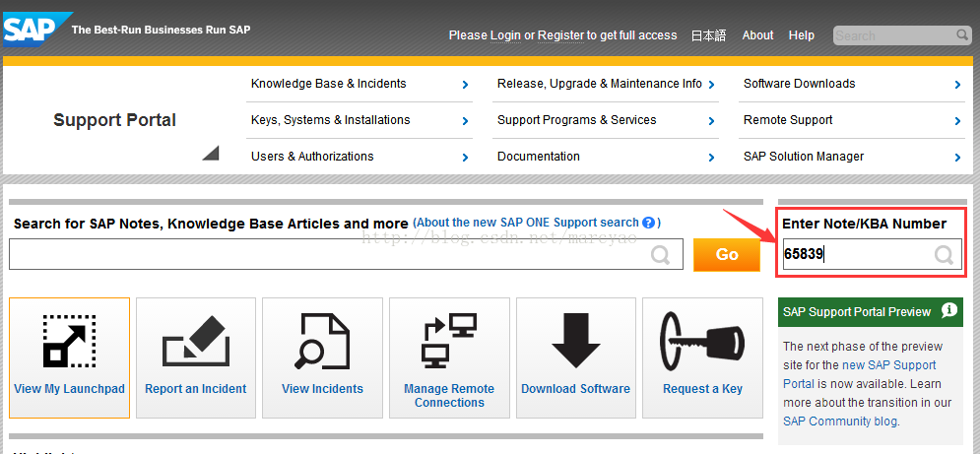The height and width of the screenshot is (454, 980).
Task: Focus the SAP Notes search input field
Action: 346,254
